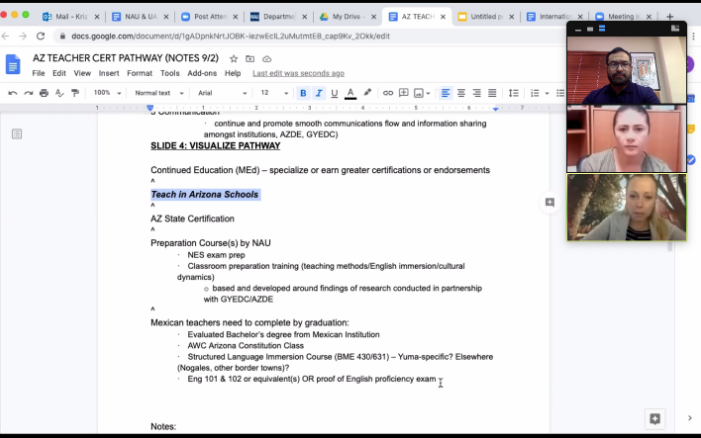This screenshot has height=438, width=701.
Task: Click the Explore button at bottom right
Action: click(655, 418)
